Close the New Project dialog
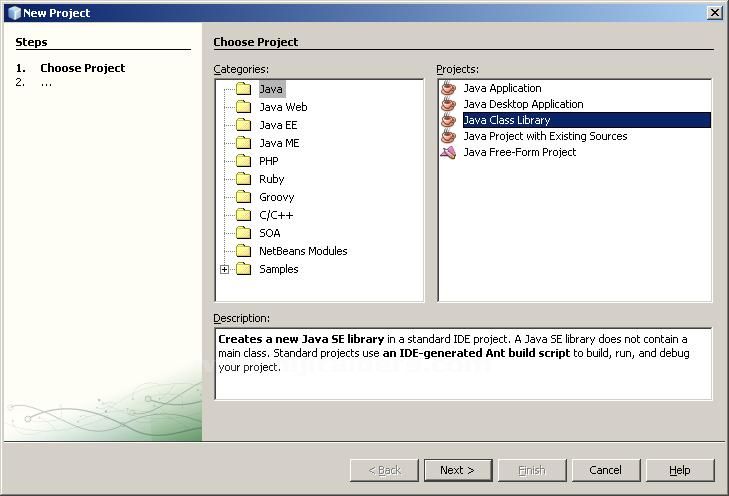This screenshot has height=496, width=729. pos(715,13)
